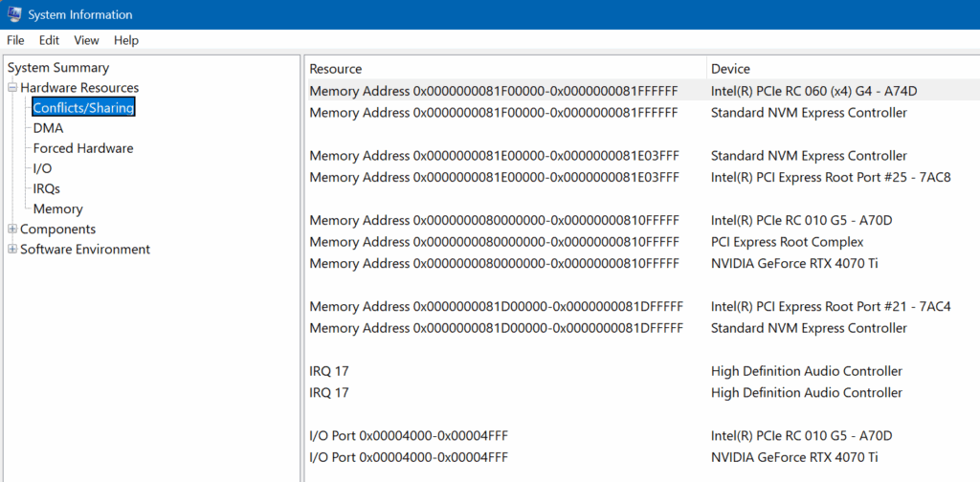Select the DMA tree item
The image size is (980, 482).
pyautogui.click(x=48, y=128)
